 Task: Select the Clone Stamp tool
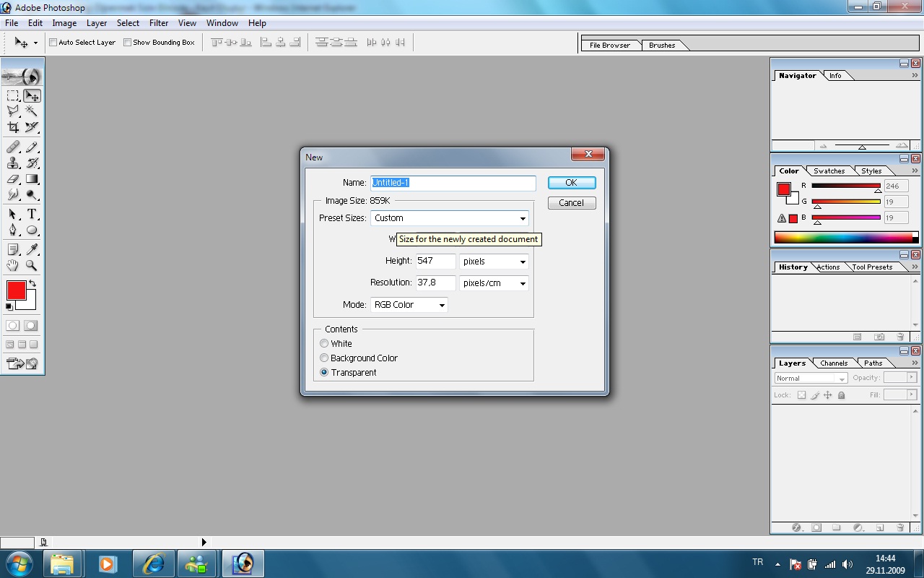pyautogui.click(x=13, y=163)
